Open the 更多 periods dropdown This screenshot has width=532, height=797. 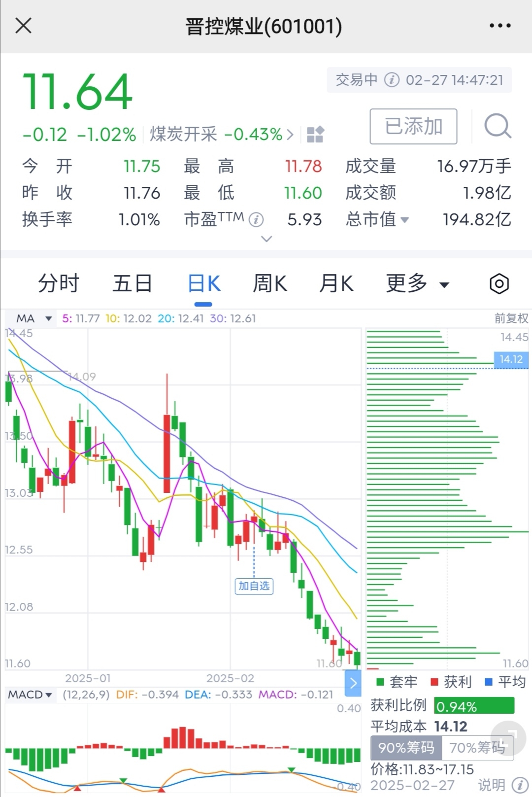coord(417,283)
